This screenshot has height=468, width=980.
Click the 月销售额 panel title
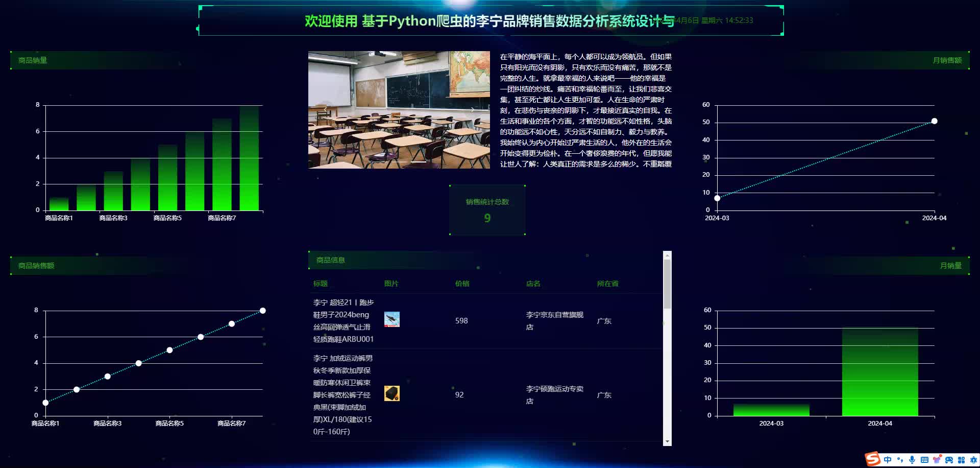pos(947,60)
